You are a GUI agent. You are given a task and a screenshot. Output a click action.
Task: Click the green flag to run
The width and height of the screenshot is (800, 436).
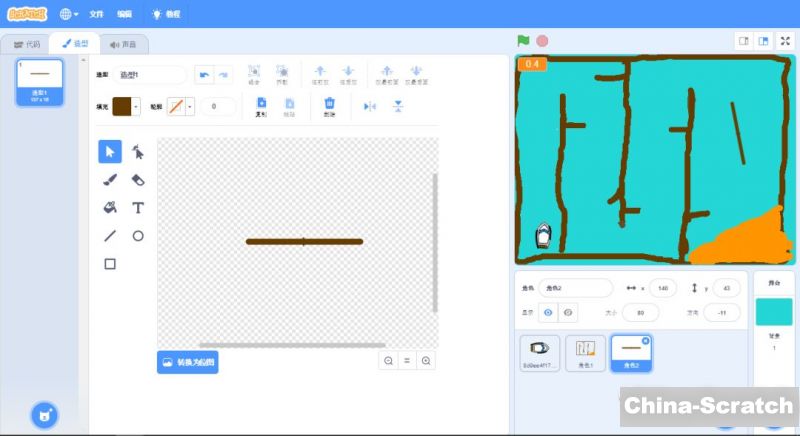coord(523,41)
